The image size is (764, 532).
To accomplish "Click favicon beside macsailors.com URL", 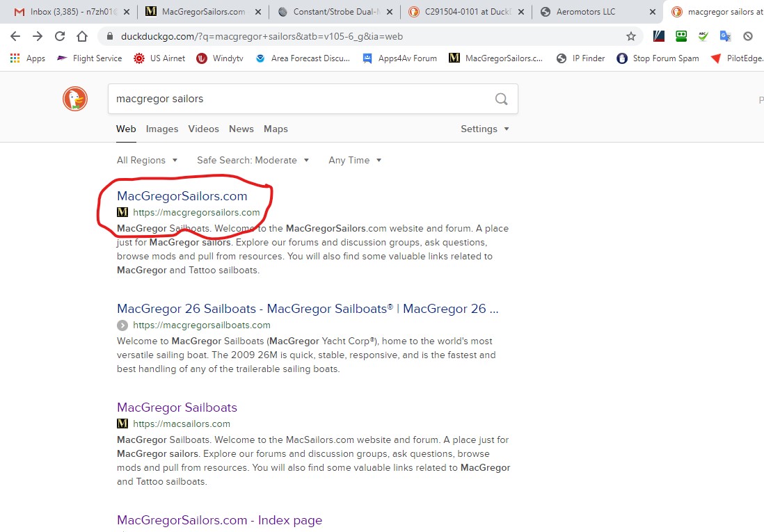I will tap(122, 424).
